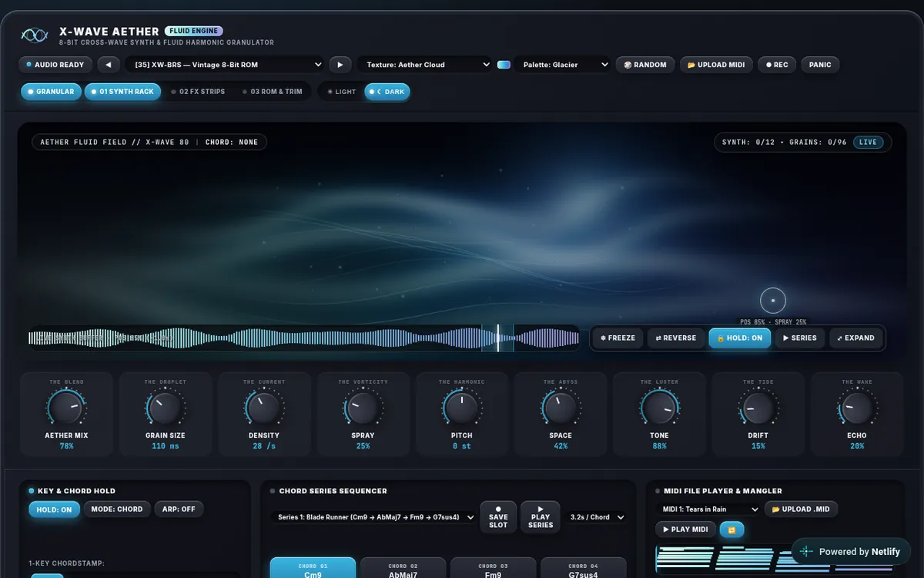924x578 pixels.
Task: Toggle the ARP: OFF button
Action: click(178, 509)
